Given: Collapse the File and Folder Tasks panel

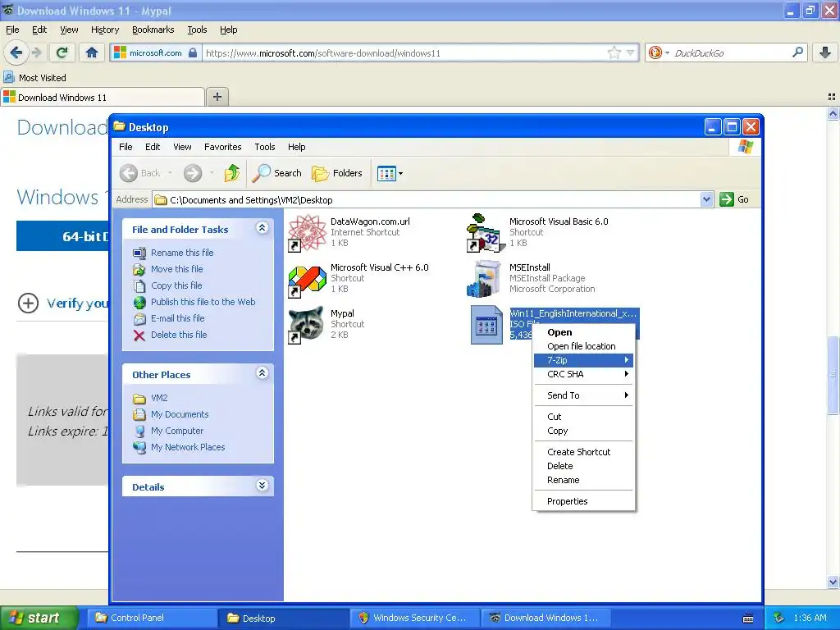Looking at the screenshot, I should pyautogui.click(x=262, y=228).
